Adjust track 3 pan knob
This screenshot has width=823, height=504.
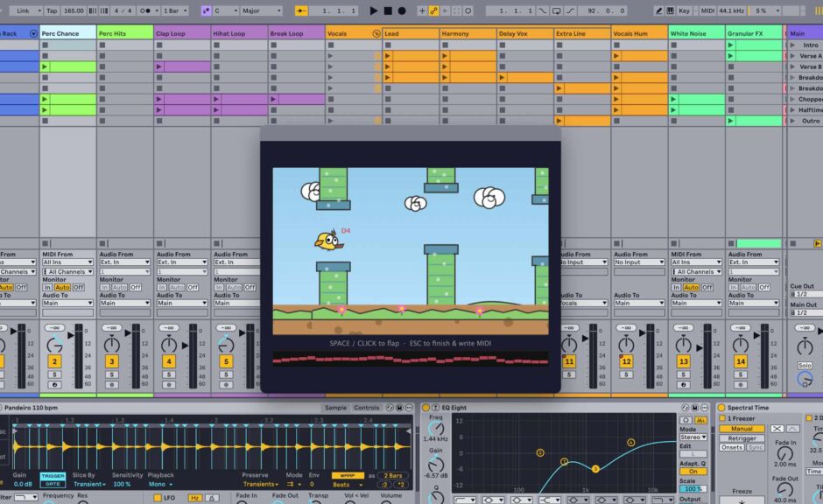pyautogui.click(x=112, y=345)
